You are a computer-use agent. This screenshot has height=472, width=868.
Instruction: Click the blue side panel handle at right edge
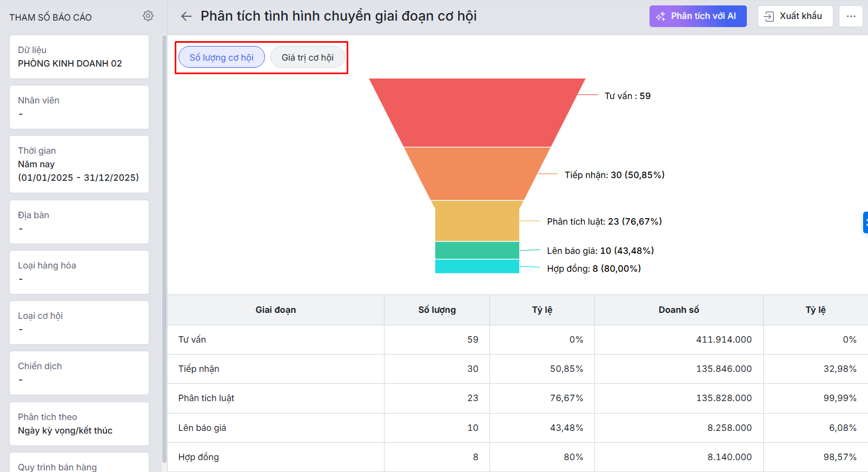click(x=865, y=222)
